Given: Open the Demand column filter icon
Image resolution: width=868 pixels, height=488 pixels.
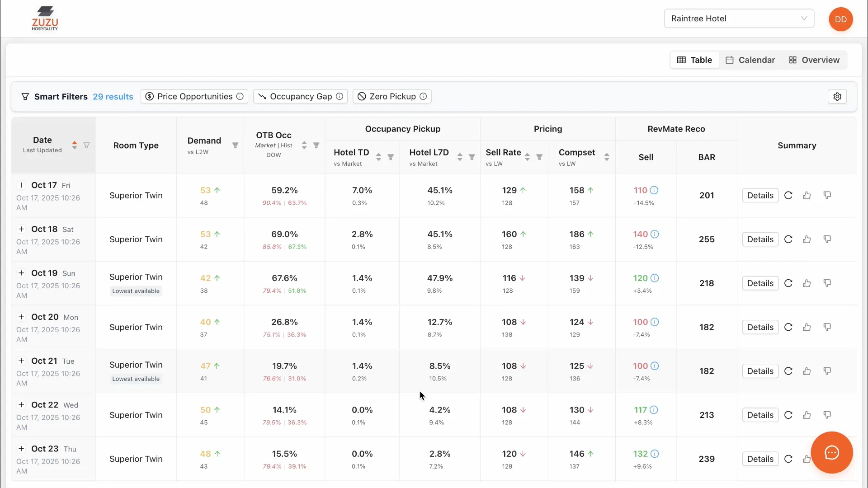Looking at the screenshot, I should [235, 145].
